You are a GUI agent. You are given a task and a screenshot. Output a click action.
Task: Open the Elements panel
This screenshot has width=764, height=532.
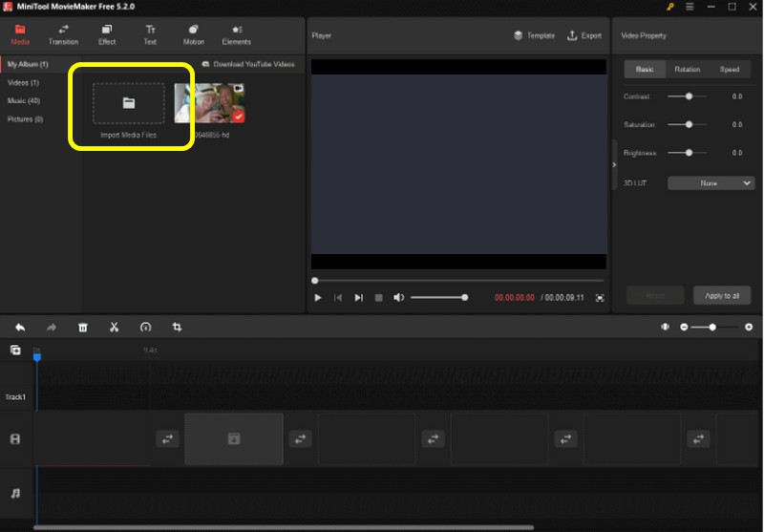click(x=236, y=34)
